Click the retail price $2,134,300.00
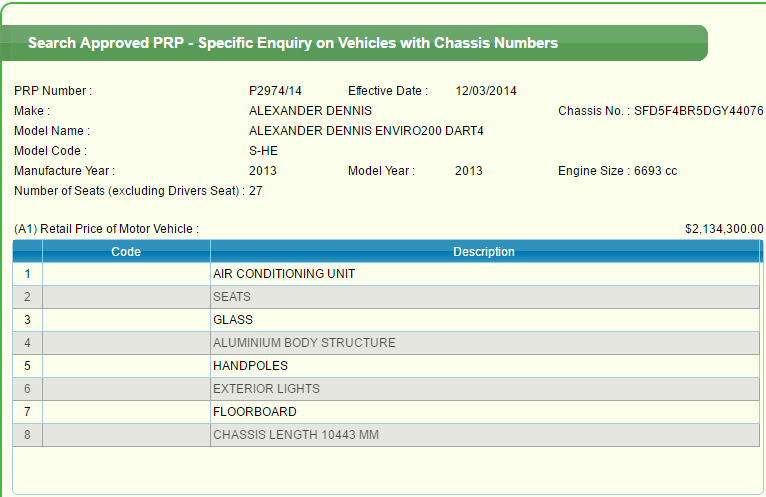This screenshot has width=766, height=497. (724, 229)
